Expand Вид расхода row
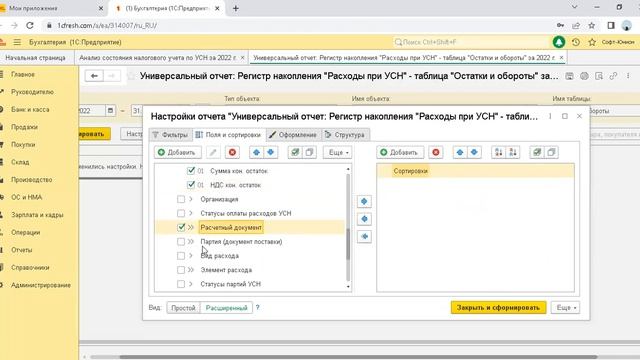 [191, 256]
